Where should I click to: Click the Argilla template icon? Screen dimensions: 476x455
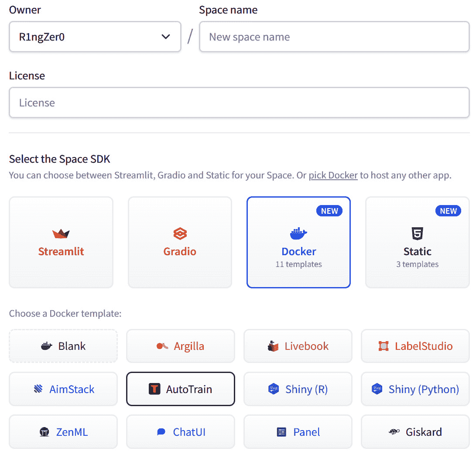[162, 346]
